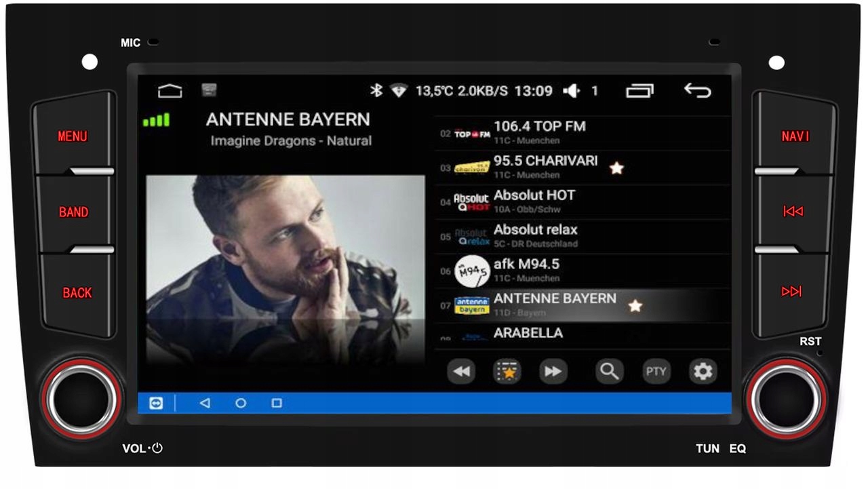
Task: Tap the home icon in status bar
Action: (x=170, y=91)
